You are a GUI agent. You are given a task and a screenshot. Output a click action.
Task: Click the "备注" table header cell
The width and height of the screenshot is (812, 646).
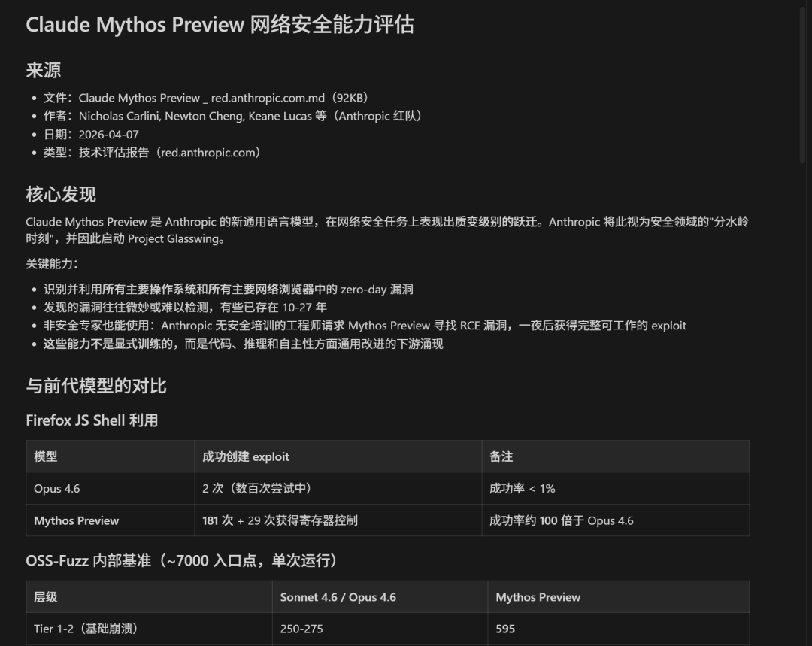[616, 456]
